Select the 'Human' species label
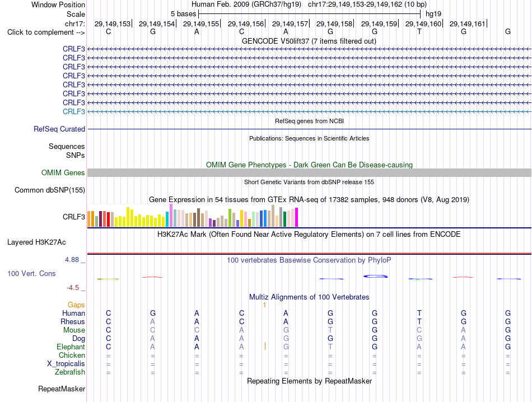 click(73, 313)
